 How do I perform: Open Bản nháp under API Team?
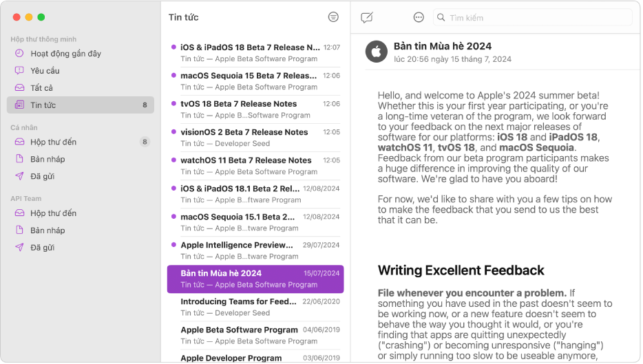tap(81, 231)
